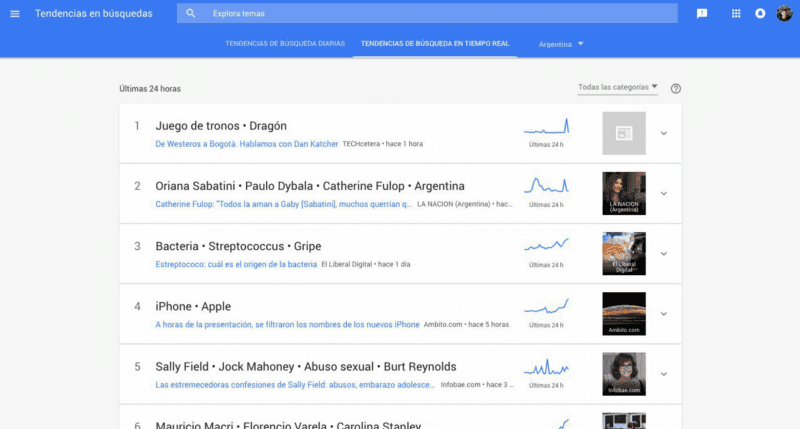The height and width of the screenshot is (429, 800).
Task: Expand the Juego de tronos trend row
Action: tap(664, 133)
